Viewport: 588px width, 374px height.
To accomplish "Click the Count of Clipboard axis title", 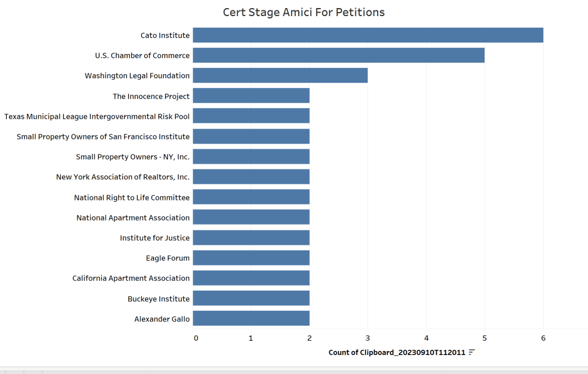I will pos(397,352).
